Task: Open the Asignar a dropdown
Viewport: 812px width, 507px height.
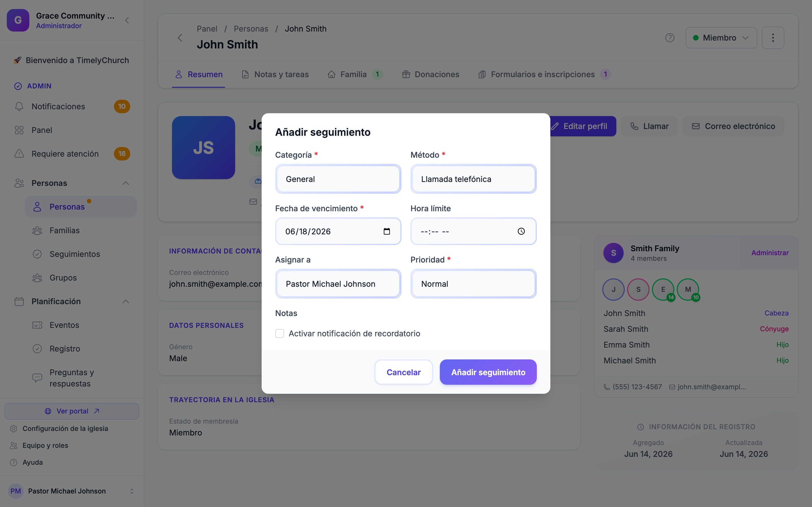Action: point(338,284)
